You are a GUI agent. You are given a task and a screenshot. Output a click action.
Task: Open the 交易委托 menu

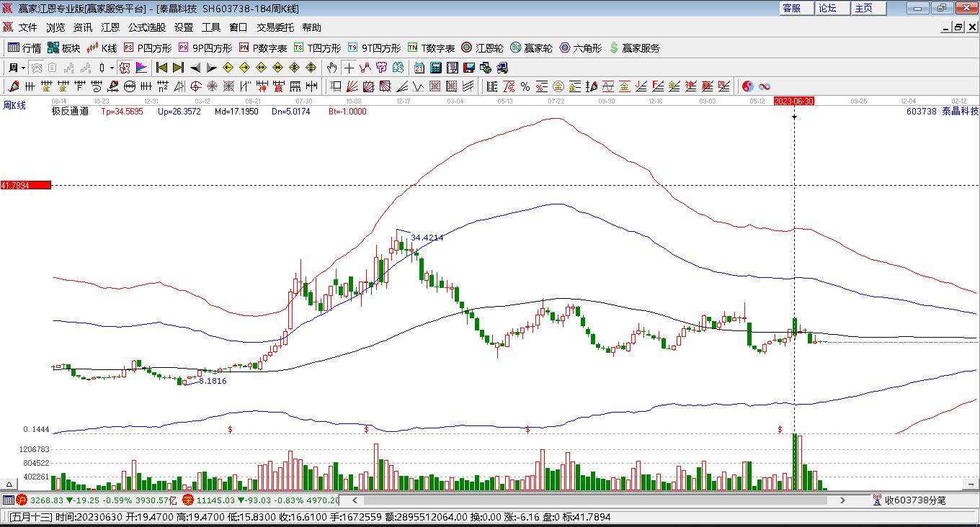(275, 27)
